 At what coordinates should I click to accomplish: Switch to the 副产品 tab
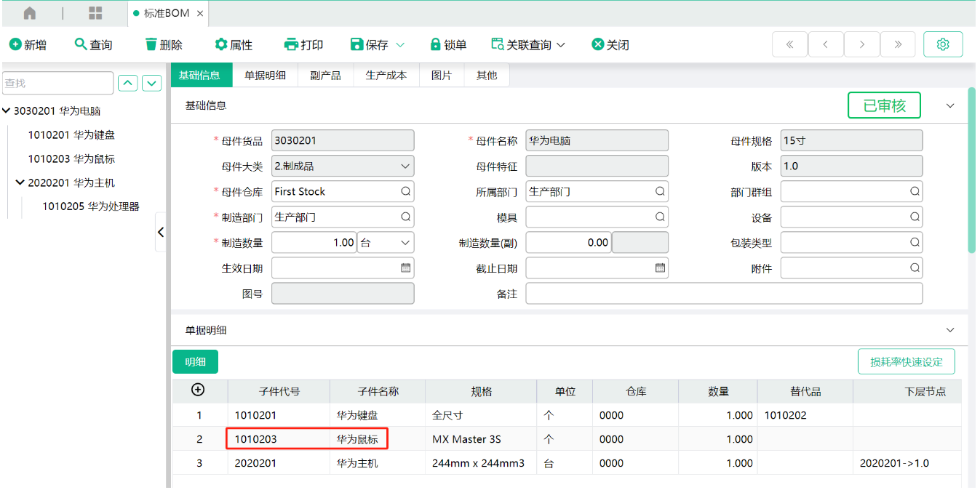click(325, 75)
